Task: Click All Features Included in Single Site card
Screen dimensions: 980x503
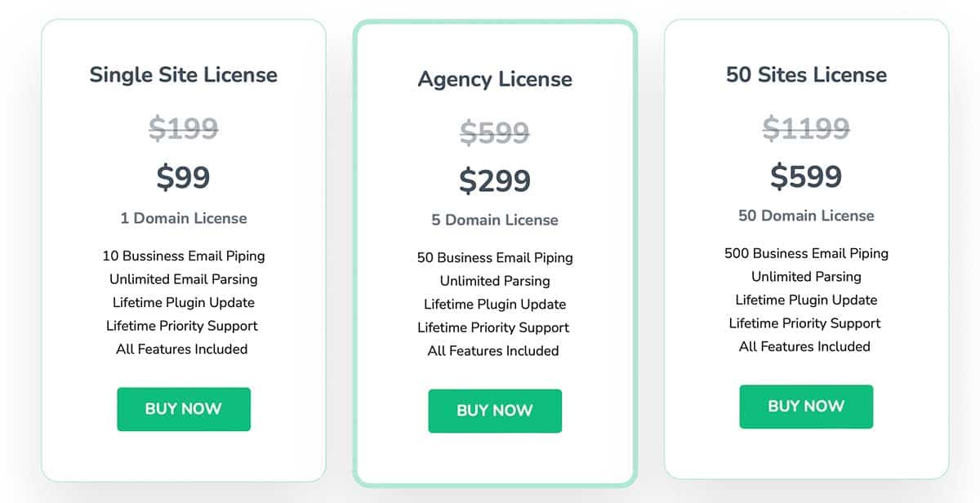Action: click(182, 349)
